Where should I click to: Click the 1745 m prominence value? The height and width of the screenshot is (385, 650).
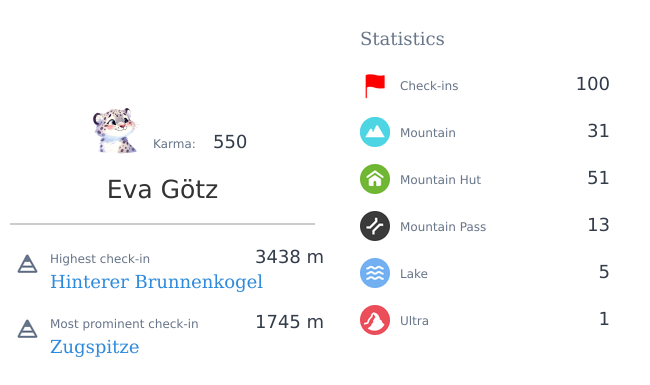tap(289, 322)
